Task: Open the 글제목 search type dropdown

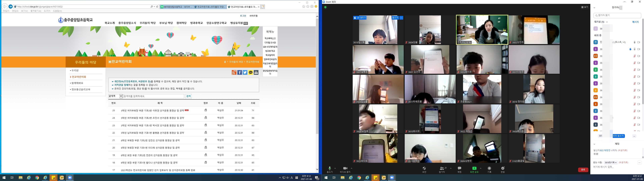Action: click(116, 96)
